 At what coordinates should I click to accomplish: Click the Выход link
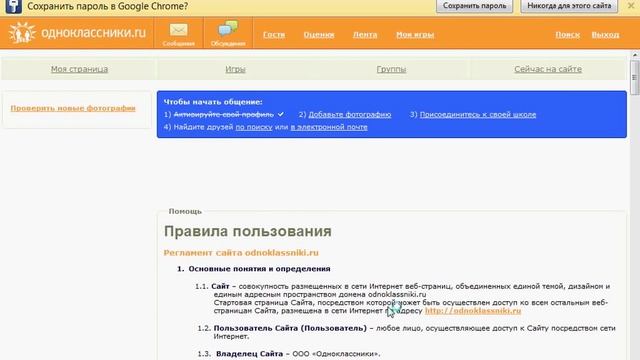click(x=605, y=35)
